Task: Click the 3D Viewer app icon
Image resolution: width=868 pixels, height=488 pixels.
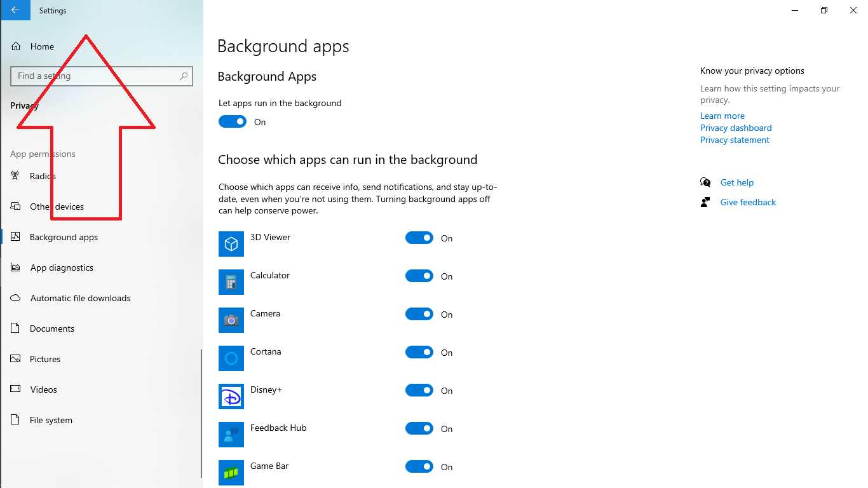Action: point(231,244)
